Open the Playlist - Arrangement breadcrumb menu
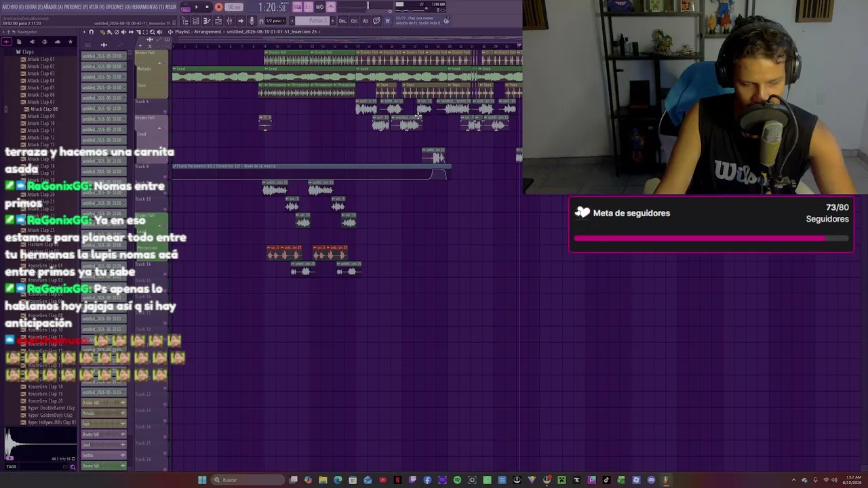 click(198, 32)
